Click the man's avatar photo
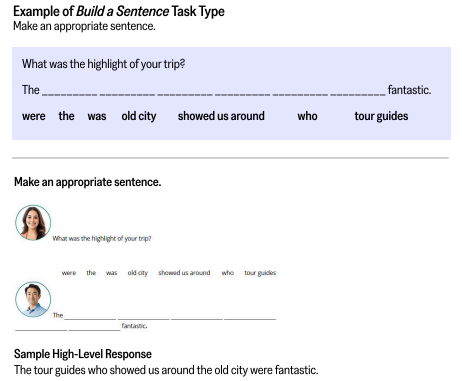Image resolution: width=462 pixels, height=381 pixels. click(33, 299)
